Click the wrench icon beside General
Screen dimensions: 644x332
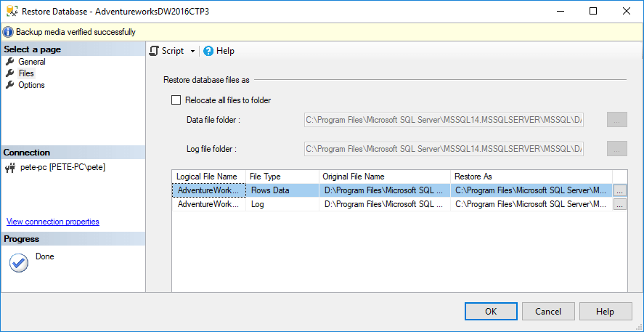click(10, 62)
